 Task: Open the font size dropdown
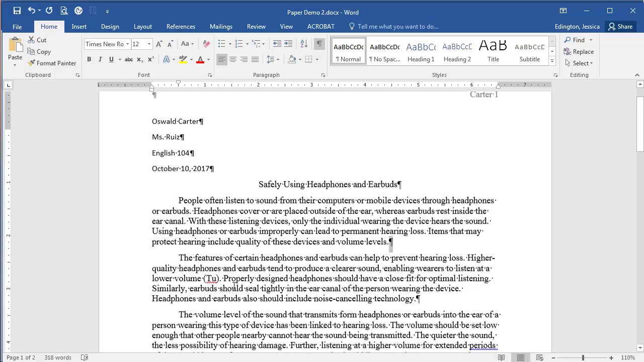(149, 44)
